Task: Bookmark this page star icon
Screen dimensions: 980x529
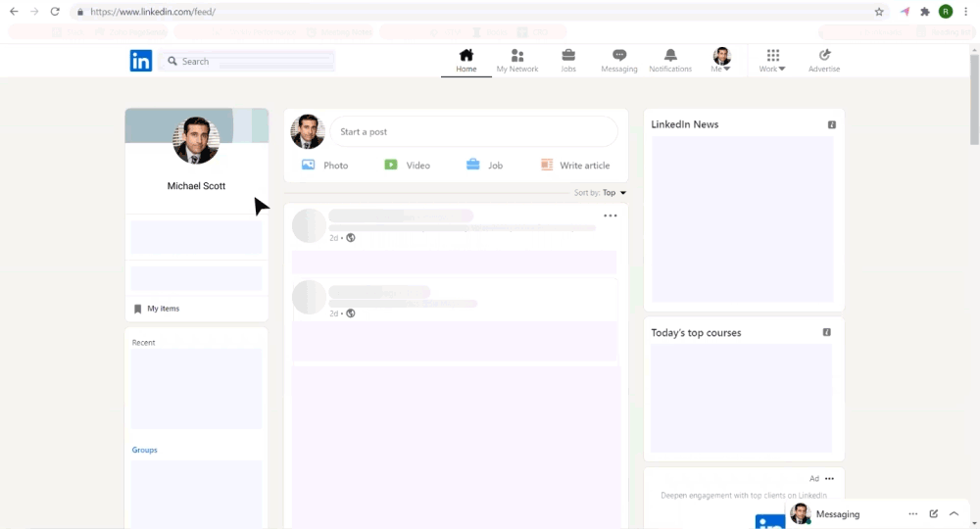Action: point(879,11)
